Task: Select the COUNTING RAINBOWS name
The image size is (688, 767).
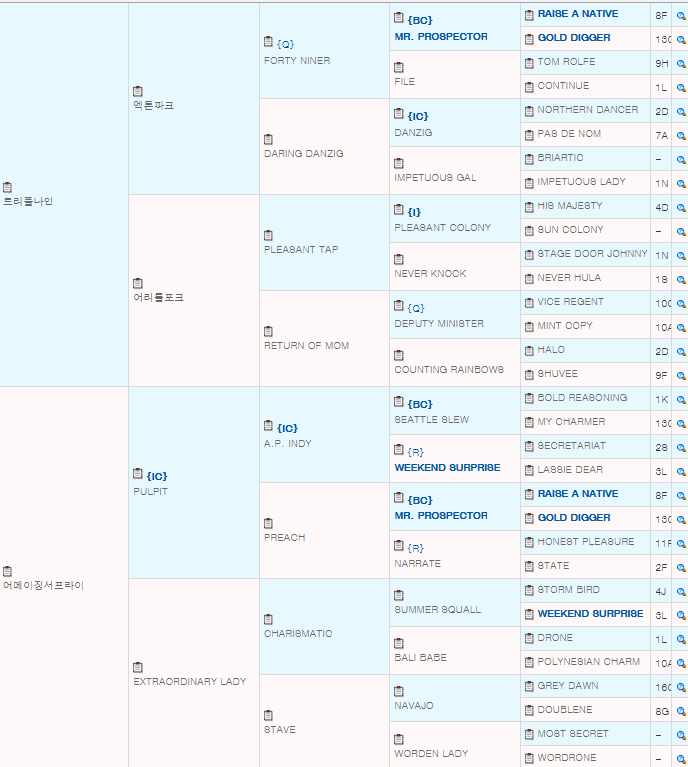Action: [449, 369]
